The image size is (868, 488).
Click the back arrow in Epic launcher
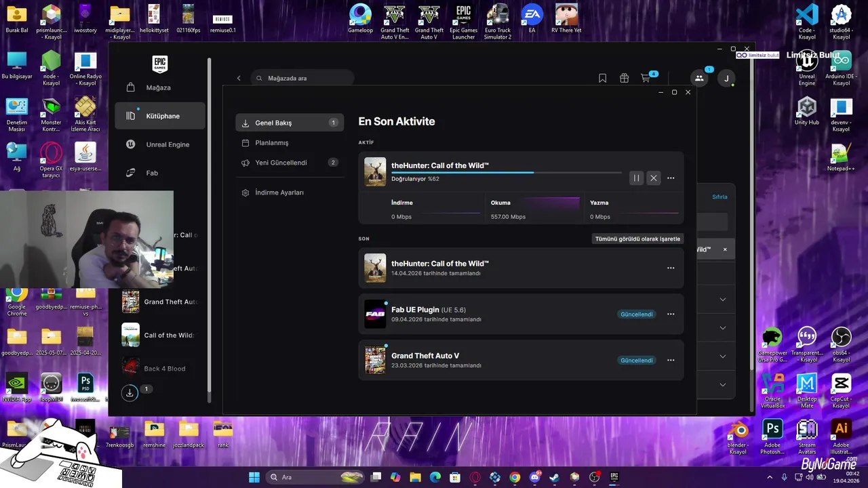(239, 78)
